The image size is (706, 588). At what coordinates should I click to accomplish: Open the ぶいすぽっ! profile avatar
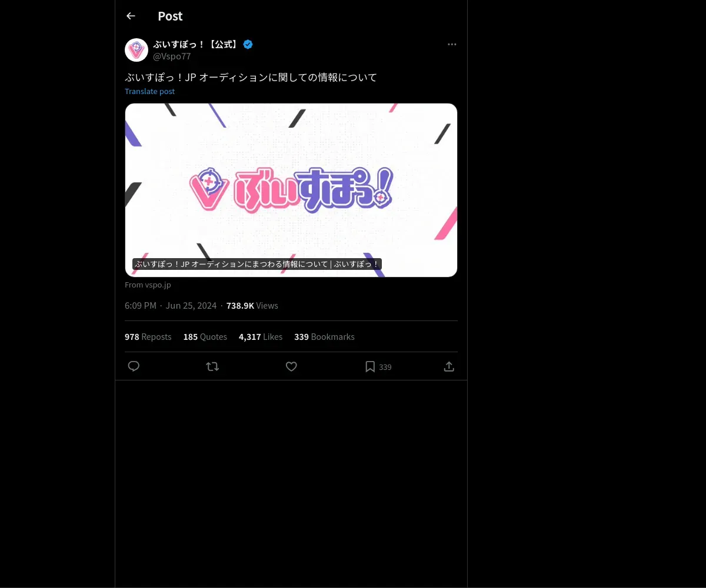[x=136, y=50]
